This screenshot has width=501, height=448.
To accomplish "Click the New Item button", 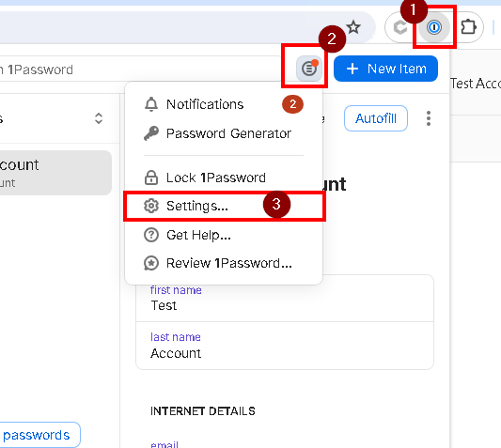I will tap(385, 69).
